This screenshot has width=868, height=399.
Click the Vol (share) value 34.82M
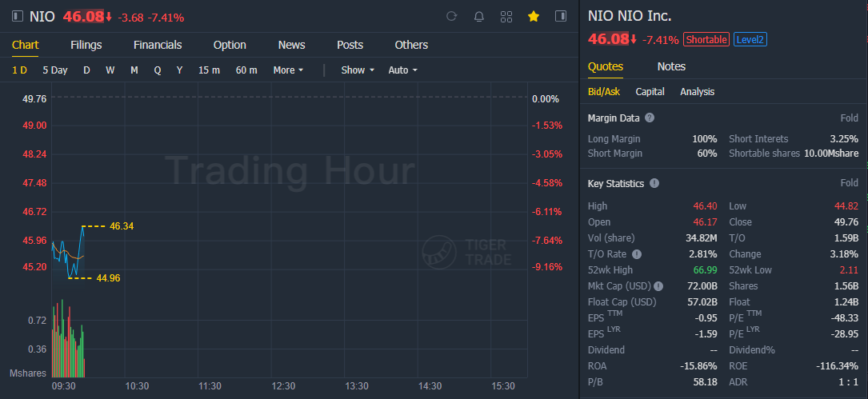[x=702, y=238]
